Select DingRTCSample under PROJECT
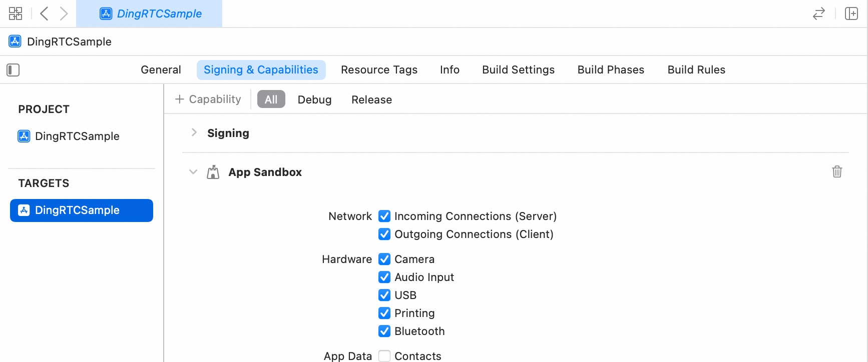The height and width of the screenshot is (362, 868). pyautogui.click(x=69, y=136)
